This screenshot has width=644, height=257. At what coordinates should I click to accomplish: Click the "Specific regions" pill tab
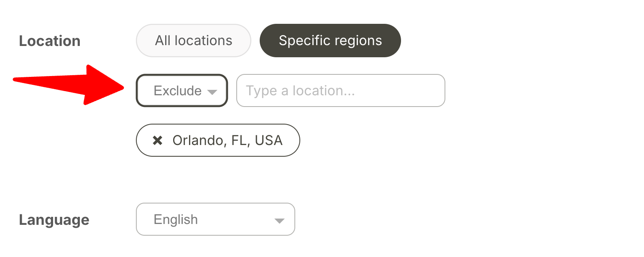point(330,41)
